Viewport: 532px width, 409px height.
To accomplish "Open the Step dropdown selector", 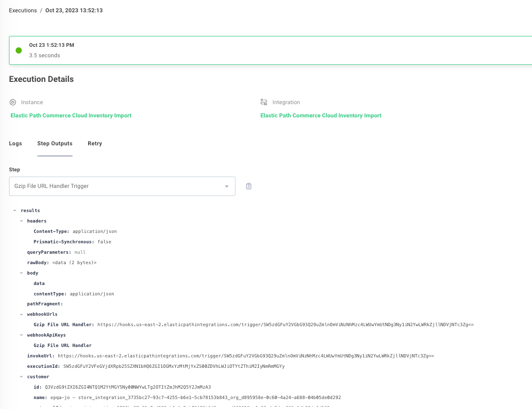I will [x=122, y=186].
